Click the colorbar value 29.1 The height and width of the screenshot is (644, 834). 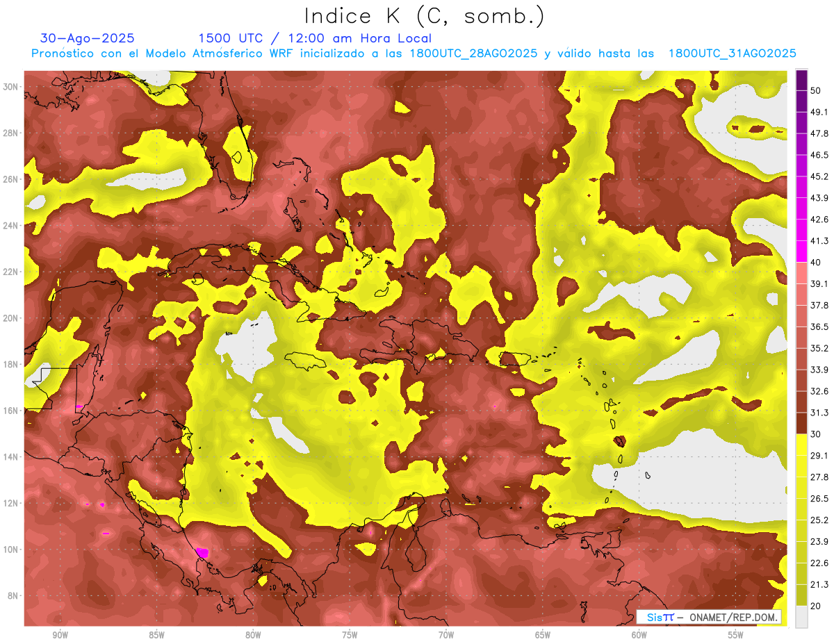819,456
